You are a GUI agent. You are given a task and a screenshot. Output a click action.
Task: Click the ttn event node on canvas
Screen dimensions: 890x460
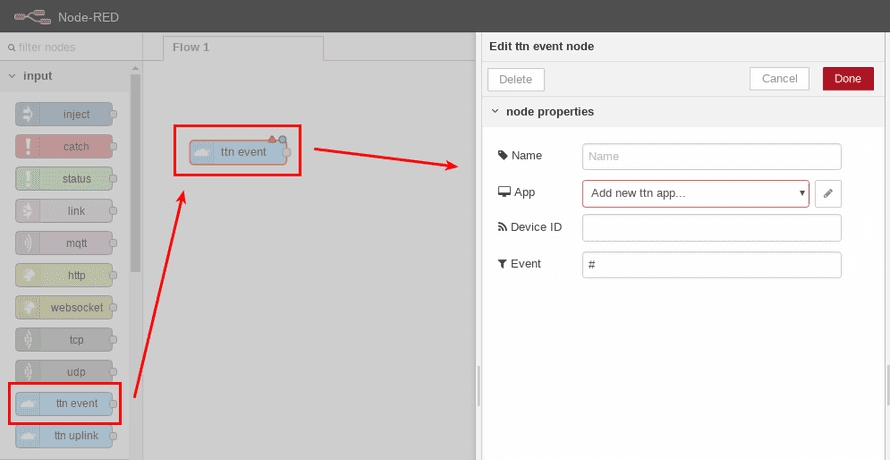click(x=239, y=152)
